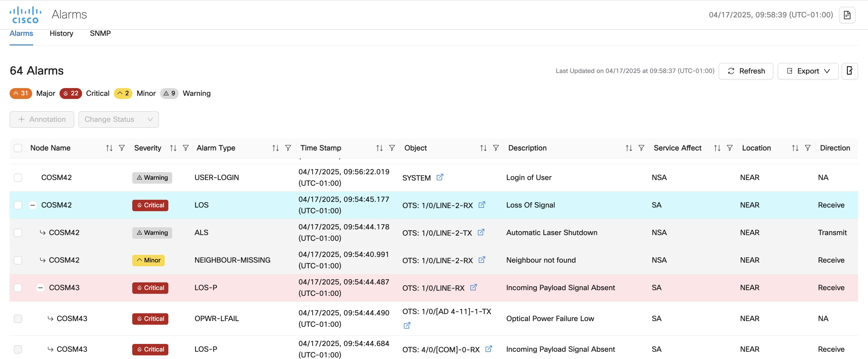The image size is (868, 359).
Task: Sort by Location column
Action: tap(795, 148)
